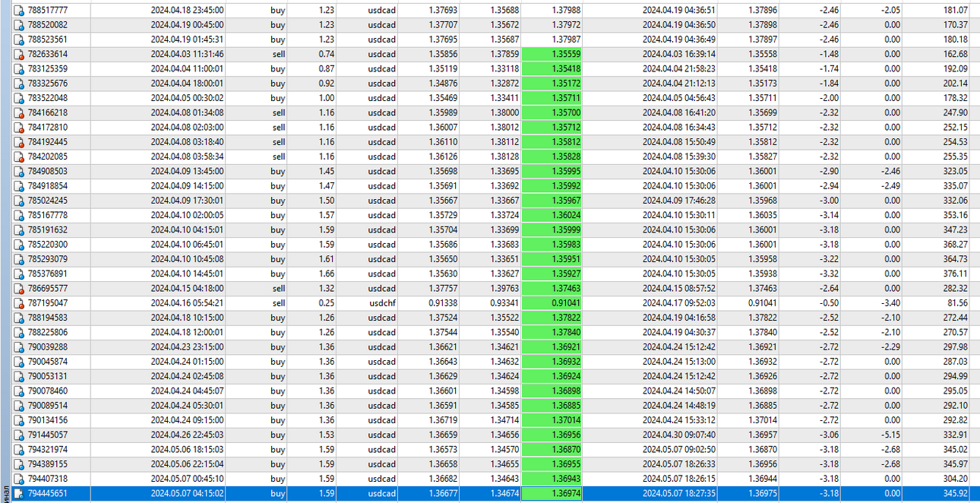Click the volume value 1.66
Viewport: 980px width, 503px height.
[325, 274]
